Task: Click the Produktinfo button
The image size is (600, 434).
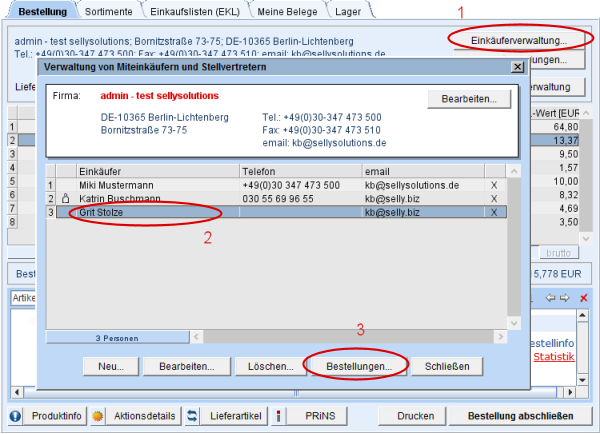Action: tap(56, 416)
